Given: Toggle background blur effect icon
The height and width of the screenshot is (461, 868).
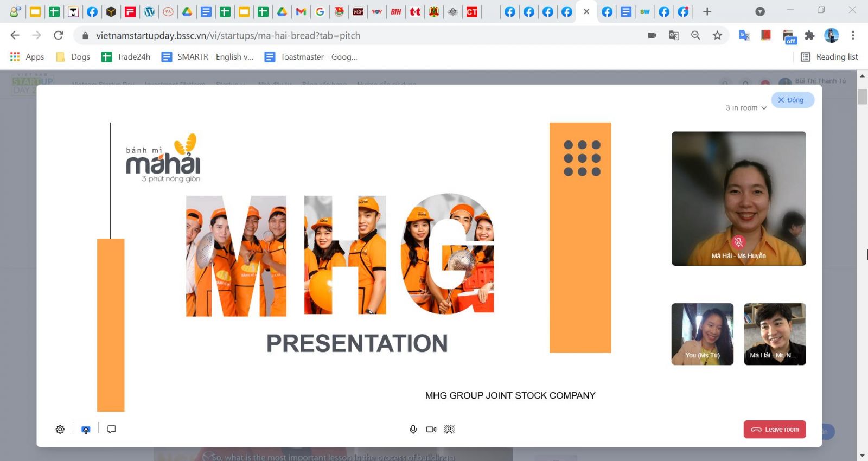Looking at the screenshot, I should click(x=449, y=429).
